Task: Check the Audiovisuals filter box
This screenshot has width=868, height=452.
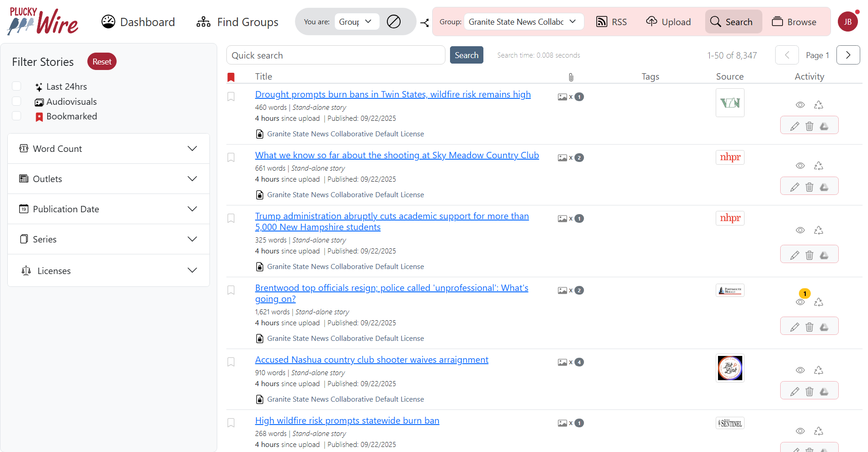Action: point(17,102)
